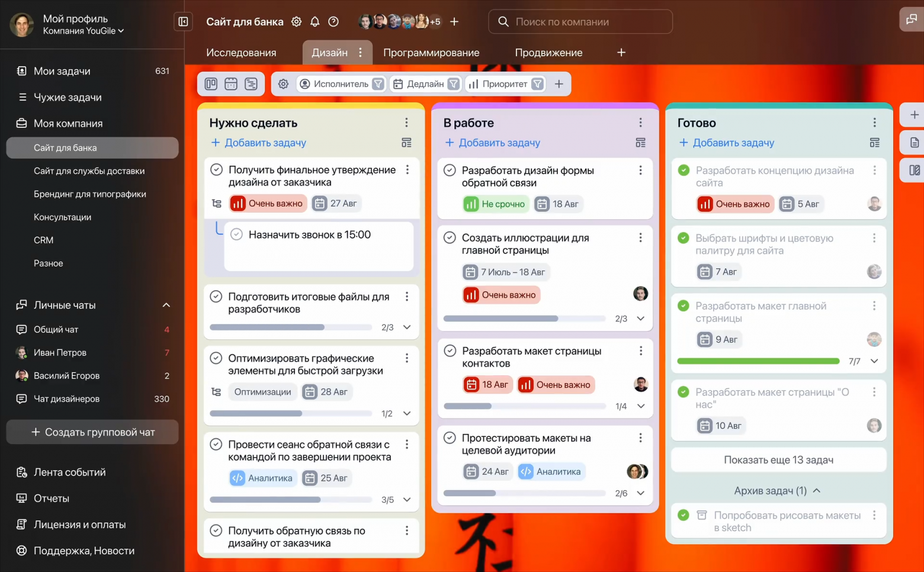Open the Исследования tab
924x572 pixels.
point(241,53)
